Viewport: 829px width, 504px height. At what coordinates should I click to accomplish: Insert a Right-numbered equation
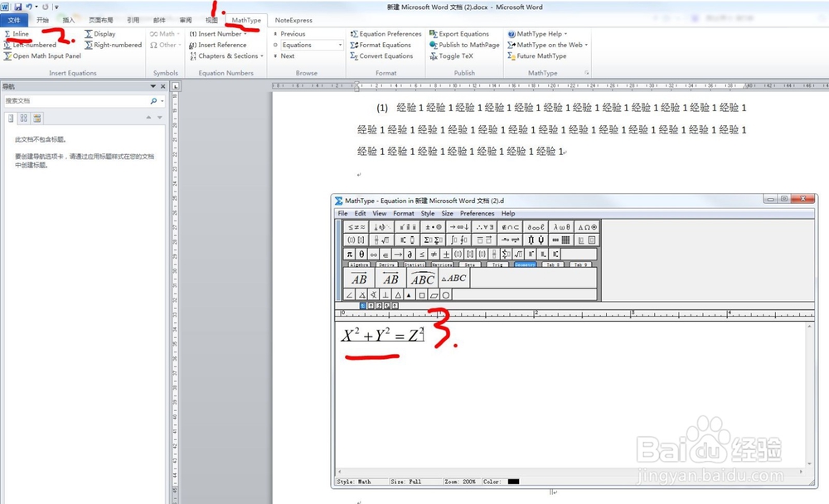tap(113, 45)
